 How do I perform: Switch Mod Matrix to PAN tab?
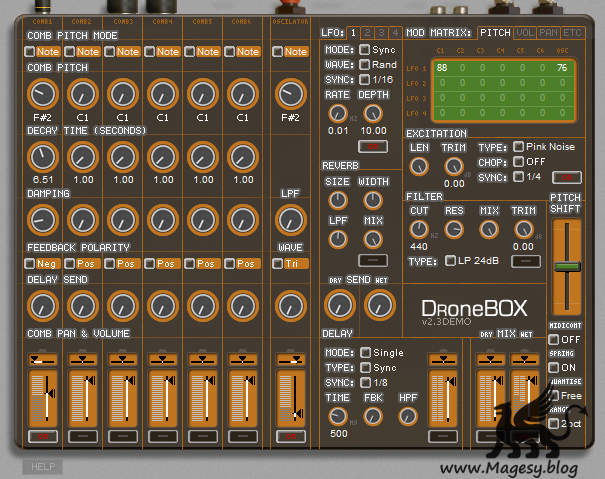click(548, 33)
